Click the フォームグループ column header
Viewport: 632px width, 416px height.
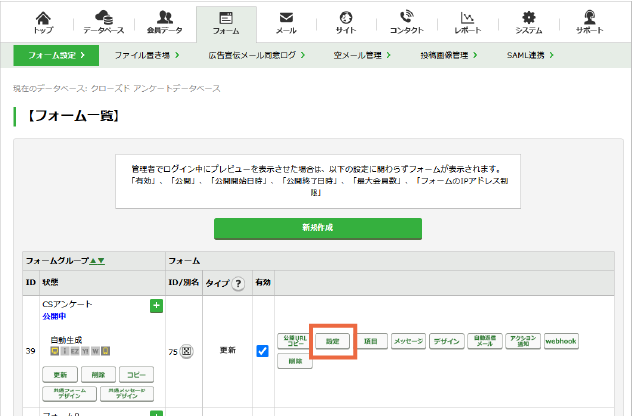[x=57, y=261]
